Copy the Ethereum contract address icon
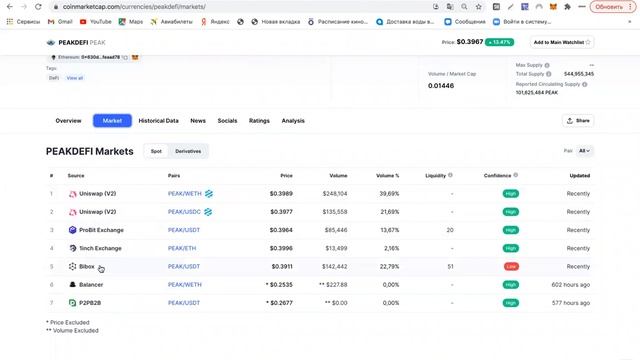Image resolution: width=640 pixels, height=360 pixels. (125, 57)
